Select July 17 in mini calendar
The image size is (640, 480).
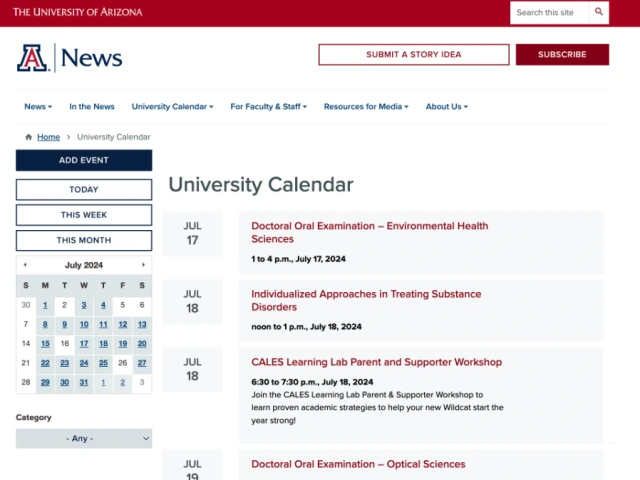84,344
